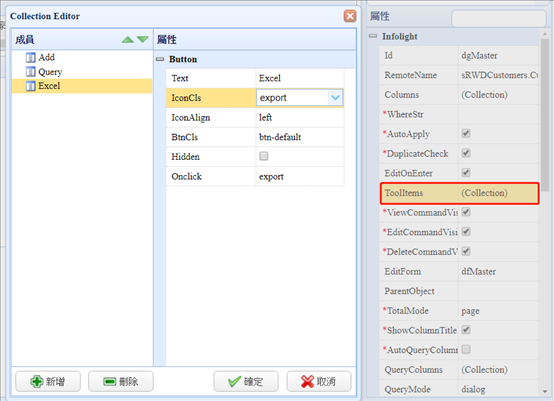Image resolution: width=554 pixels, height=401 pixels.
Task: Toggle the Hidden checkbox
Action: (x=264, y=156)
